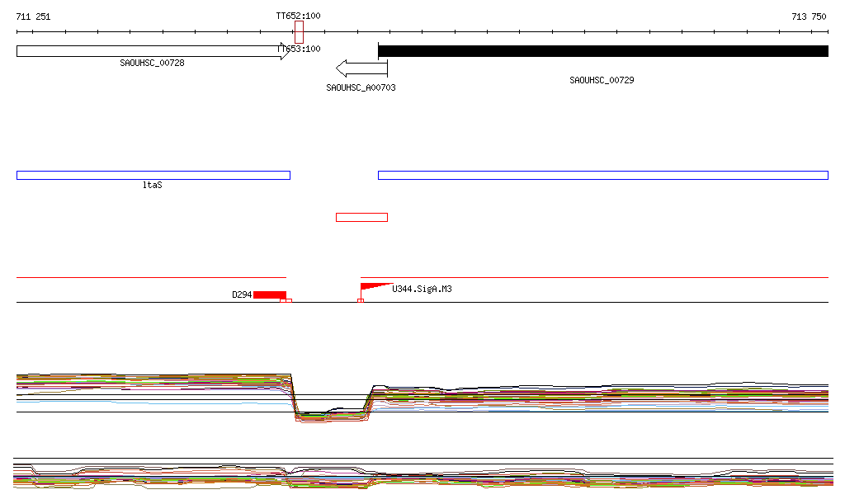
Task: Click the D294 label
Action: [242, 295]
